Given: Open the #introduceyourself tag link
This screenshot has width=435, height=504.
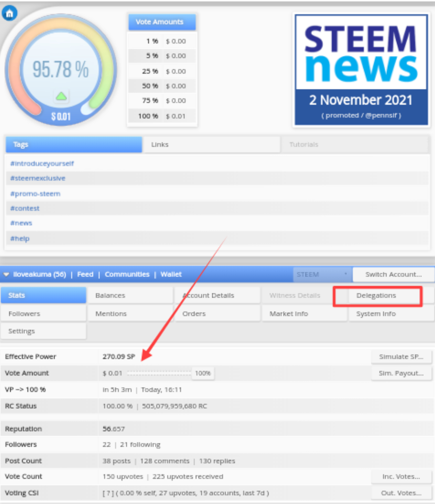Looking at the screenshot, I should [42, 164].
